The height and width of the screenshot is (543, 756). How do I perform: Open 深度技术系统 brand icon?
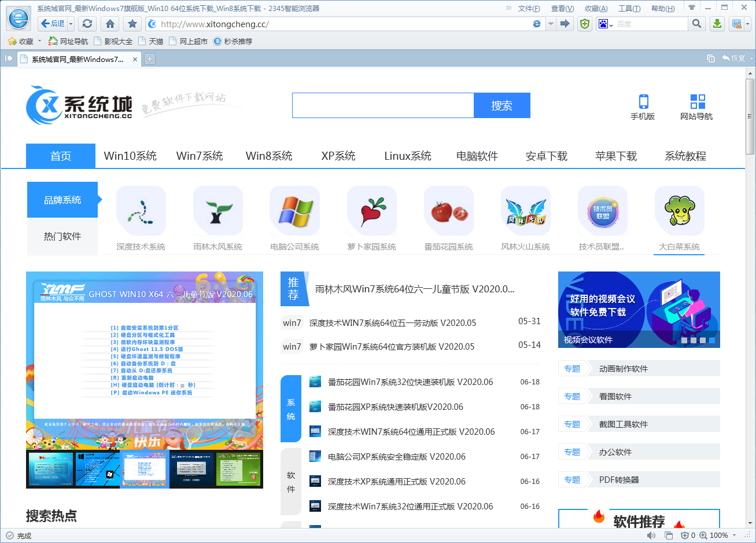coord(141,211)
